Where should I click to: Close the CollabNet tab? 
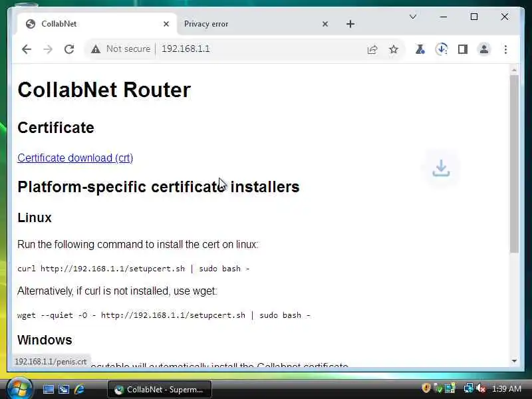[166, 24]
